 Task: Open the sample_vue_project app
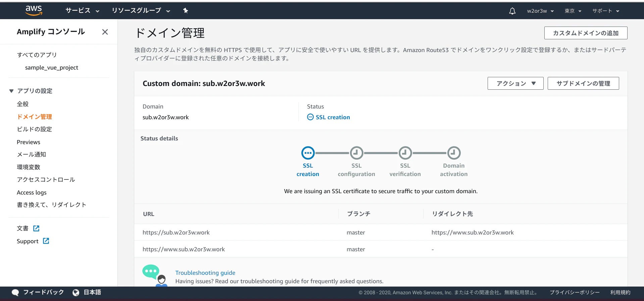52,68
